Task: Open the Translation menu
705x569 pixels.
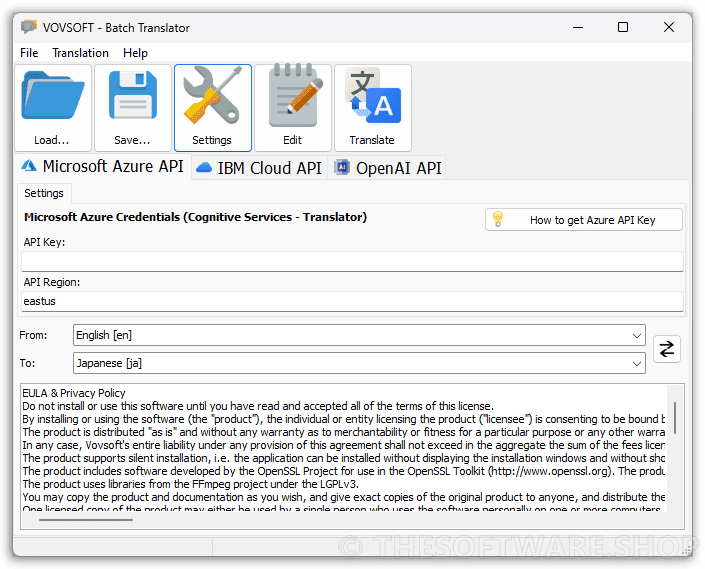Action: click(x=80, y=53)
